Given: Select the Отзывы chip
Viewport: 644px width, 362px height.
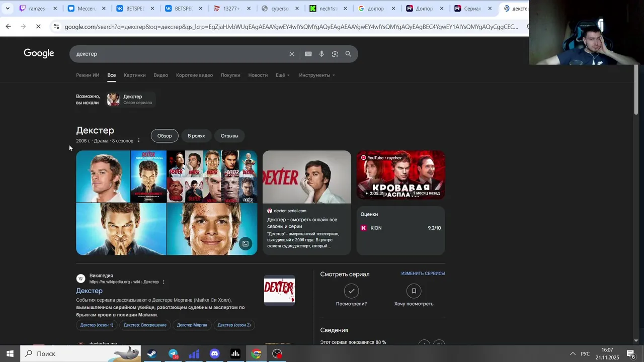Looking at the screenshot, I should point(229,136).
